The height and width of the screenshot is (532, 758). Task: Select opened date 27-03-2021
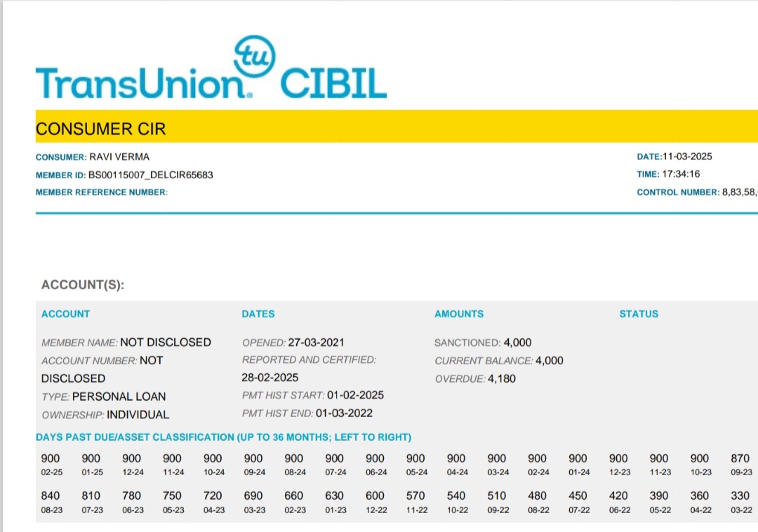(316, 343)
